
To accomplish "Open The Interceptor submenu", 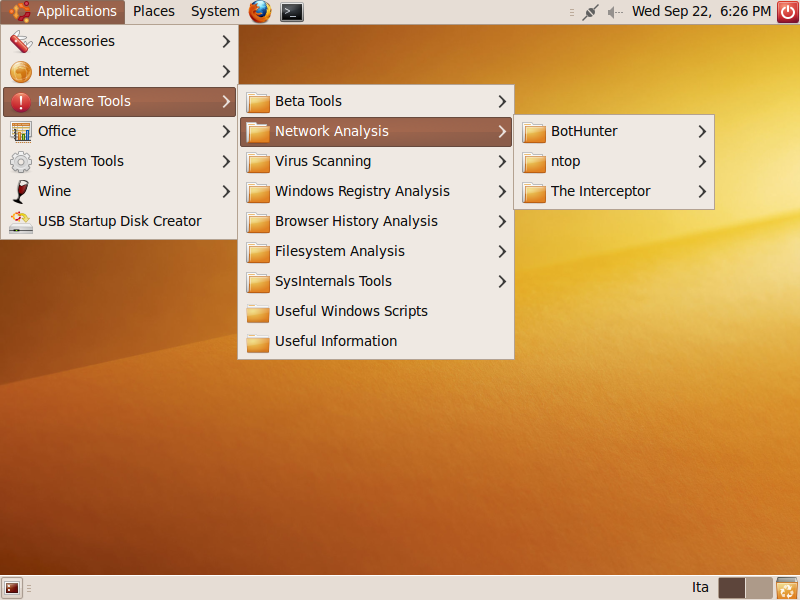I will [614, 192].
